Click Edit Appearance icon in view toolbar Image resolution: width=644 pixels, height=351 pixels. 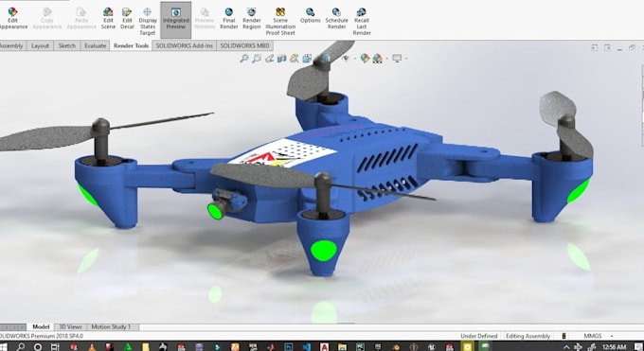tap(365, 59)
